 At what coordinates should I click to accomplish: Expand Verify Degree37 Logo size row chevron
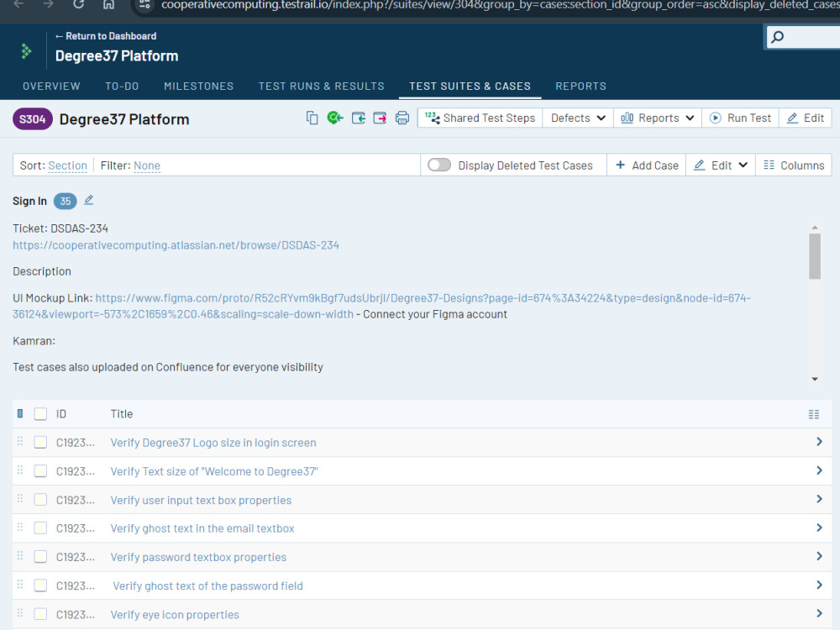coord(819,442)
